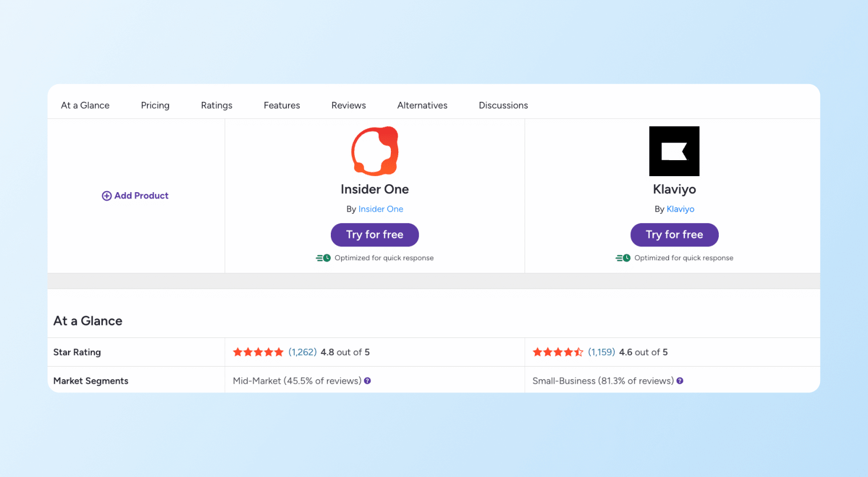This screenshot has height=477, width=868.
Task: Open the Insider One vendor link
Action: pos(381,209)
